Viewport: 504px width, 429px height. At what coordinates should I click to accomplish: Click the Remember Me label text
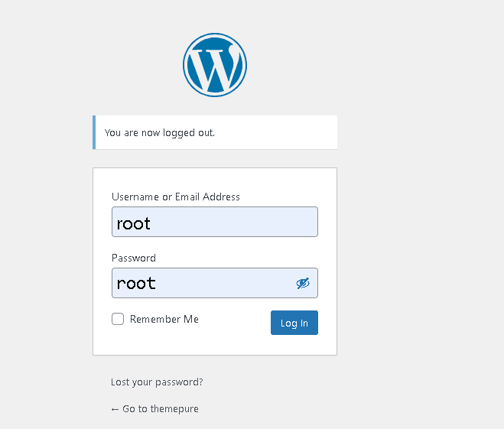coord(164,319)
